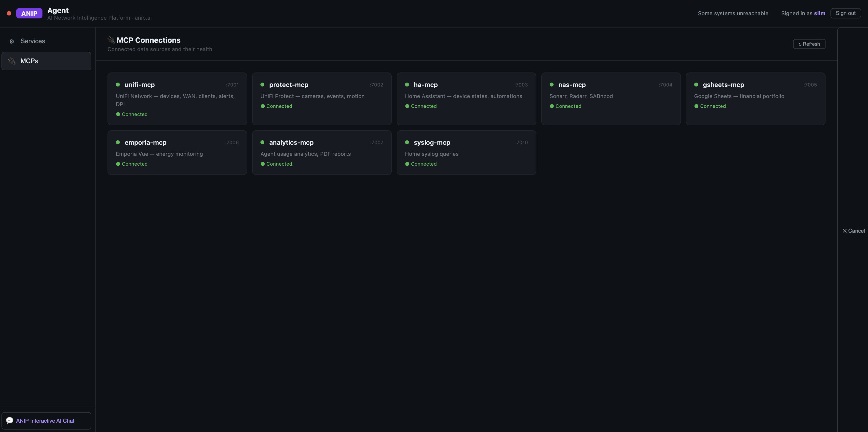868x432 pixels.
Task: Click the Agent title in header
Action: click(58, 10)
